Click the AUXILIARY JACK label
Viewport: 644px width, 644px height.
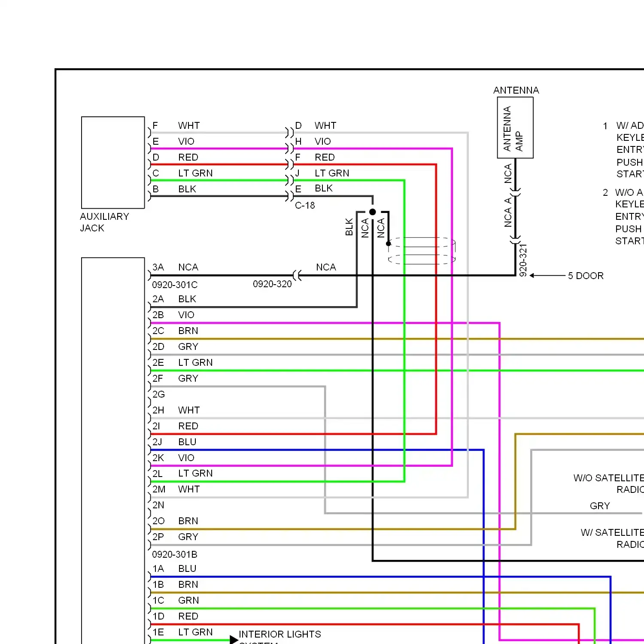pos(104,222)
